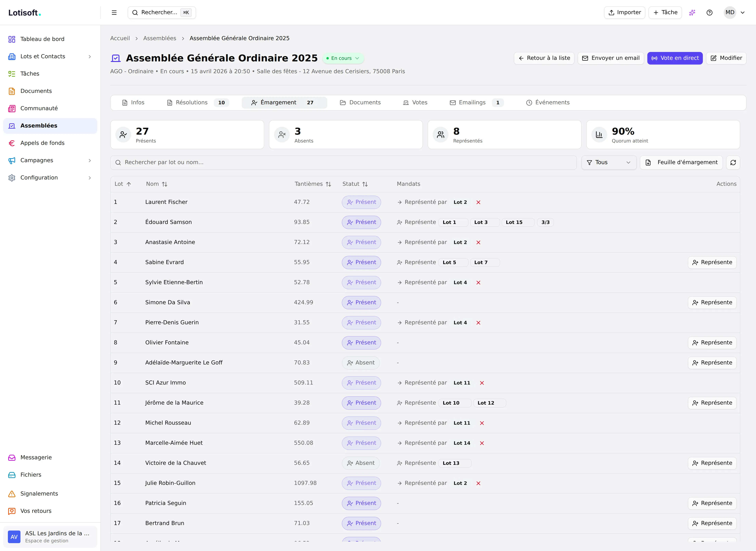The height and width of the screenshot is (551, 756).
Task: Open the Tous filter dropdown
Action: (609, 162)
